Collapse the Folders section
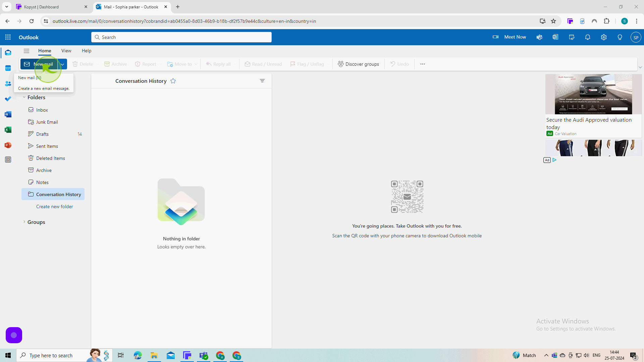644x362 pixels. (24, 98)
